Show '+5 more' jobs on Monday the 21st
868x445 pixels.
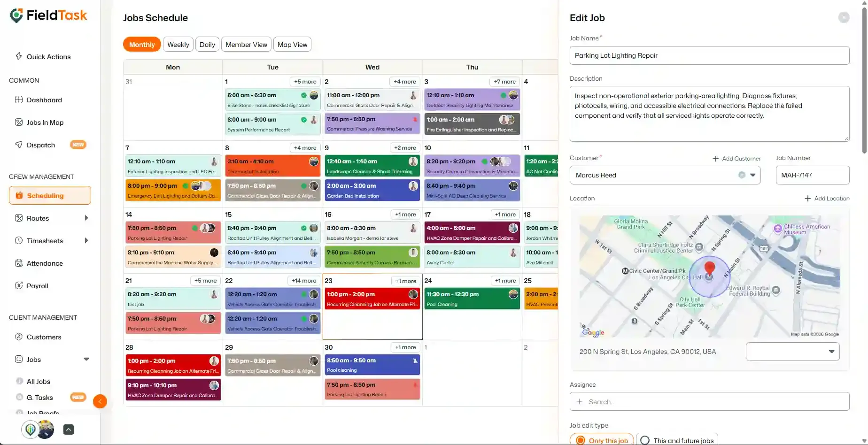(206, 281)
